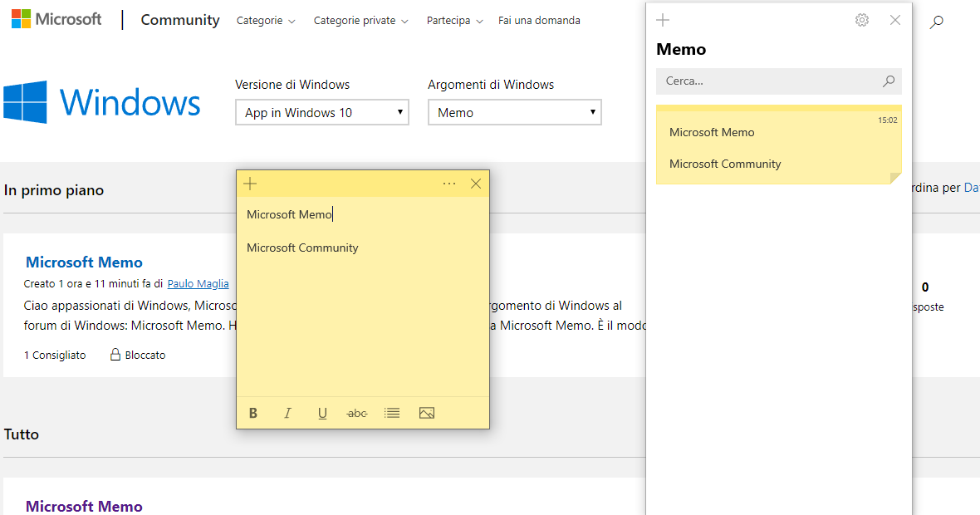
Task: Open the Partecipa menu
Action: 449,21
